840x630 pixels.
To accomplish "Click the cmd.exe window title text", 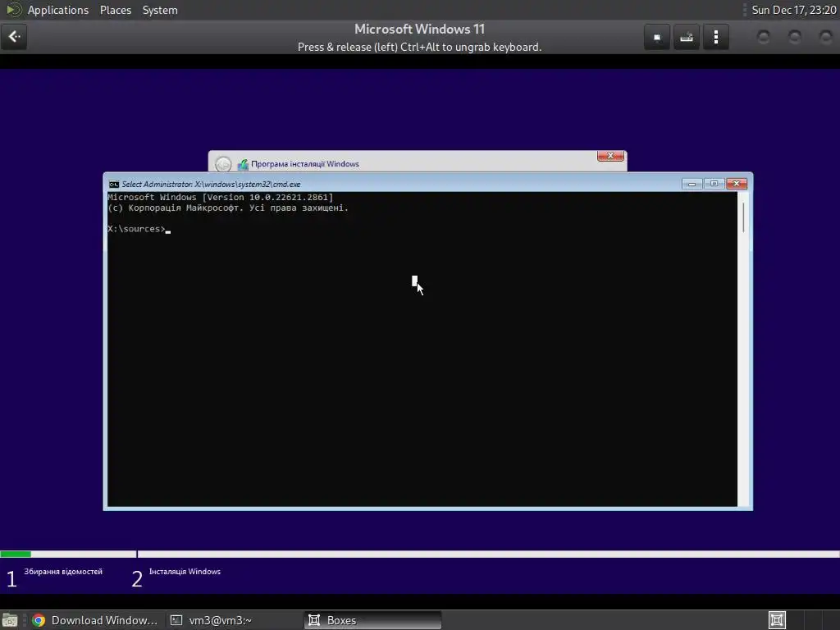I will pyautogui.click(x=211, y=185).
